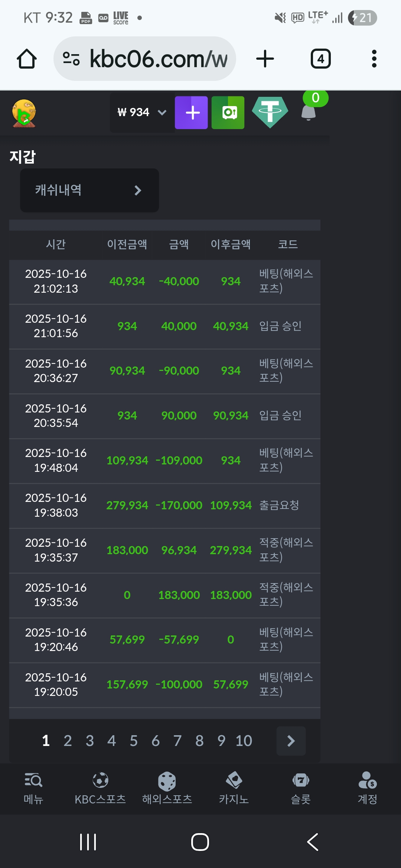Tap the green safe wallet icon
The width and height of the screenshot is (401, 868).
coord(228,113)
